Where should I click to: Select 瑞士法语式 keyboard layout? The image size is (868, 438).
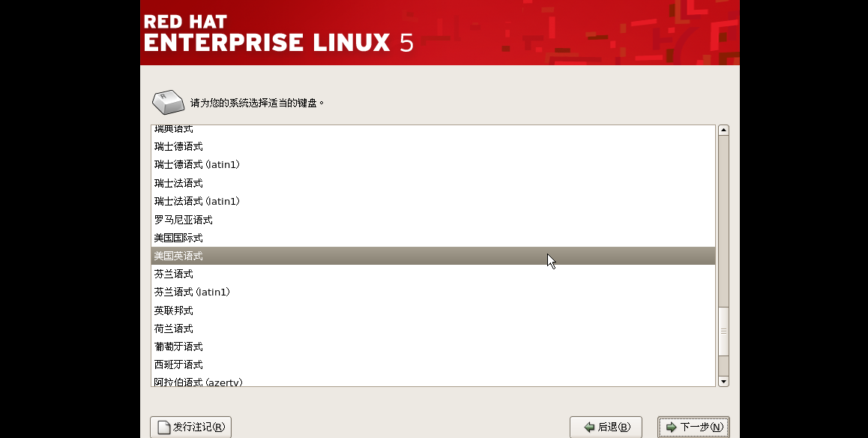point(178,183)
